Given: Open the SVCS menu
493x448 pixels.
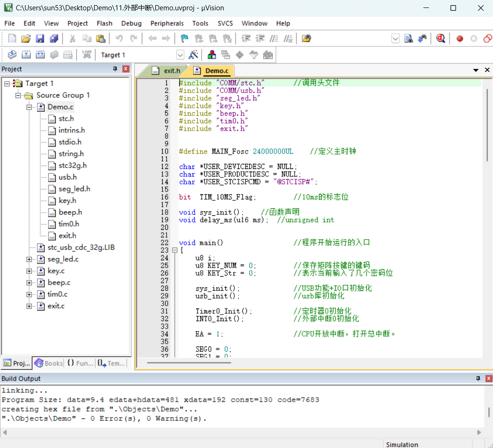Looking at the screenshot, I should pos(225,23).
